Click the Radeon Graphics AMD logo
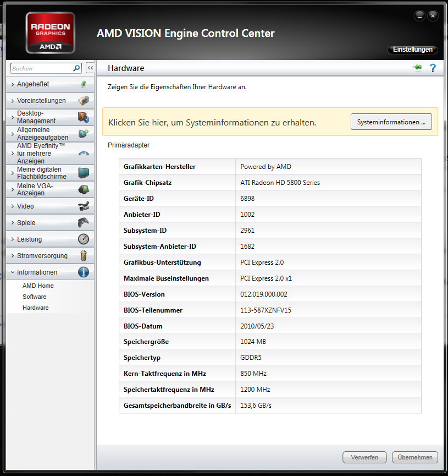Image resolution: width=448 pixels, height=476 pixels. (x=51, y=33)
